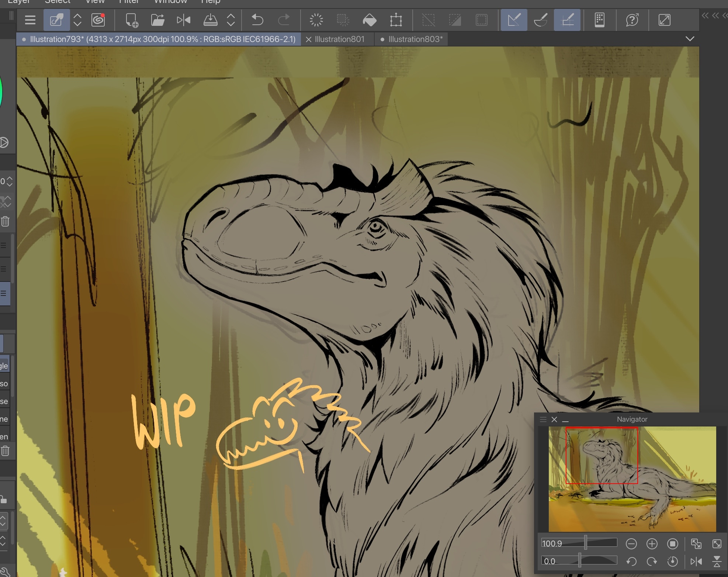Click the Scale/Rotate transform icon

(396, 20)
